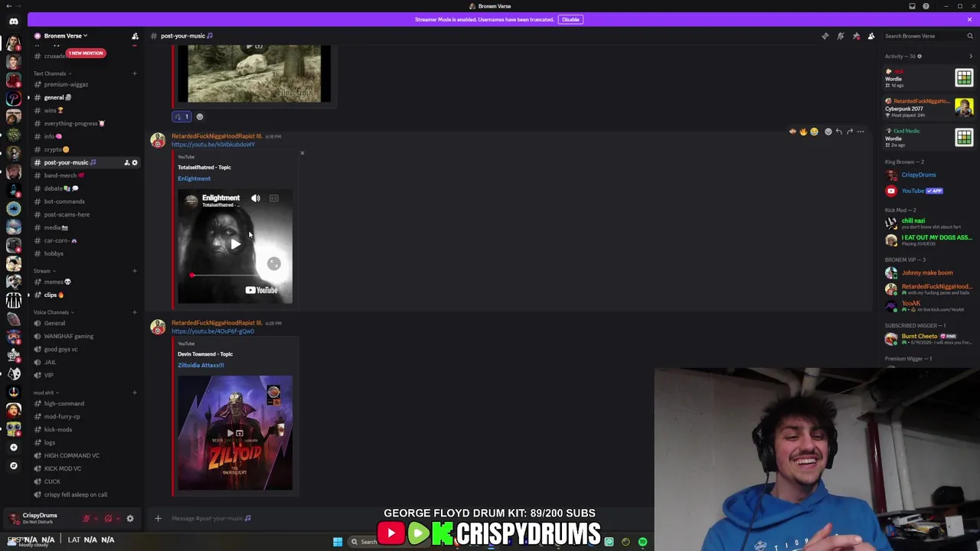Open the Windows Start button
980x551 pixels.
[338, 542]
